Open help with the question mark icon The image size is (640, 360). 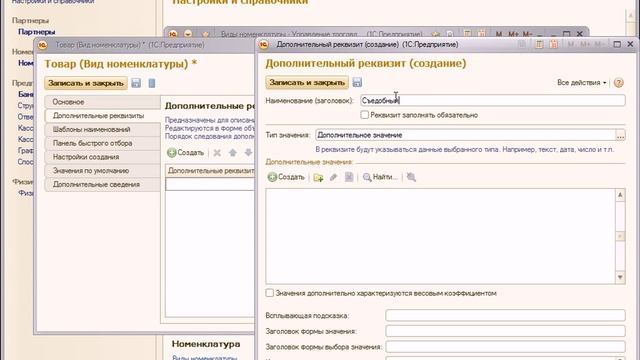tap(619, 82)
